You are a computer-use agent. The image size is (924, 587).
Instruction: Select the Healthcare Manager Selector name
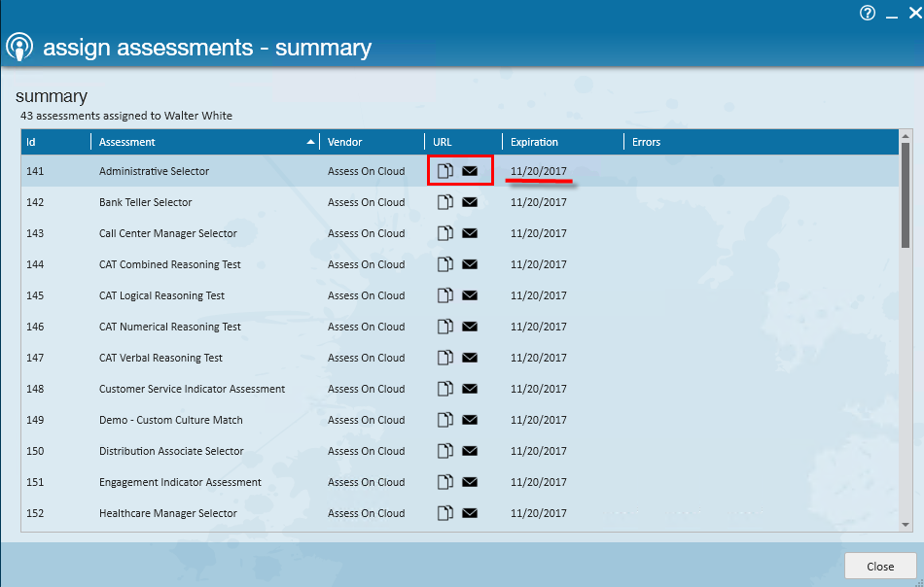[168, 513]
